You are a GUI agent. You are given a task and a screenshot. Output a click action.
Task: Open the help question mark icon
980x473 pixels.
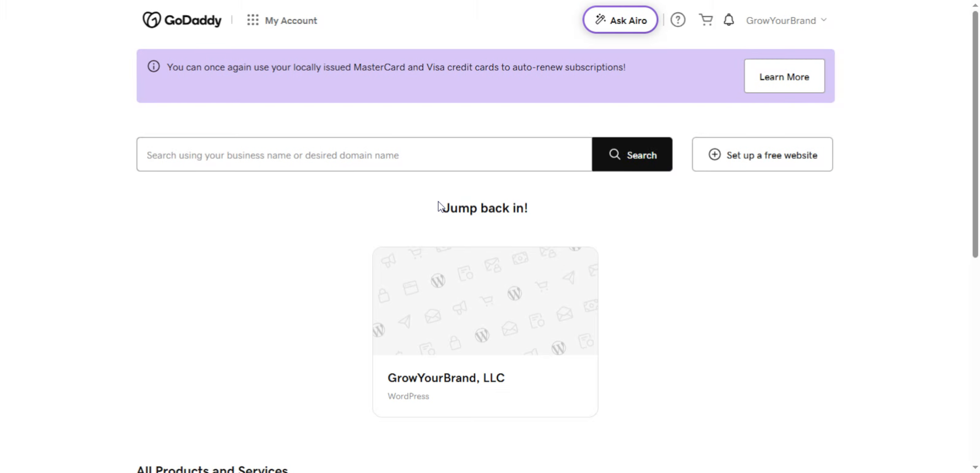pos(678,20)
